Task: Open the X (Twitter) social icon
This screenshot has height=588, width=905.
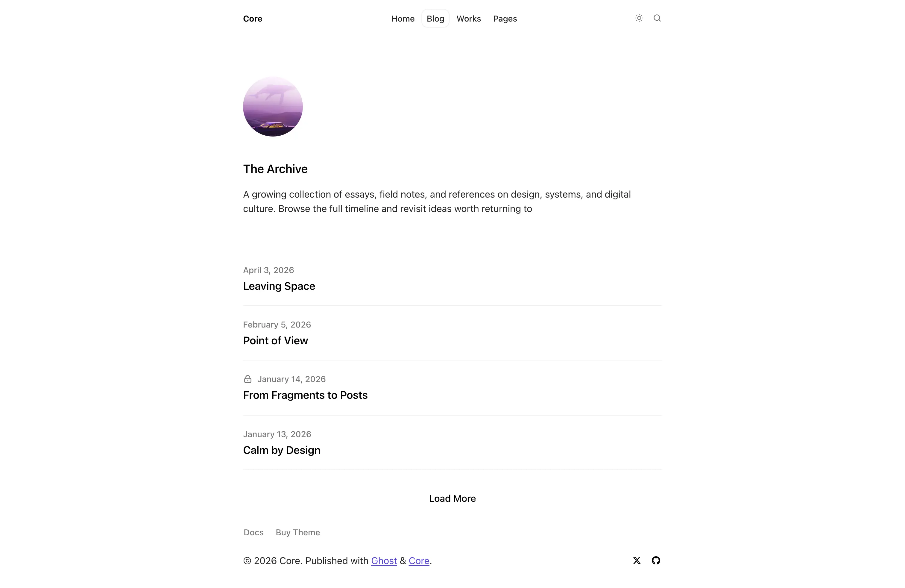Action: (637, 560)
